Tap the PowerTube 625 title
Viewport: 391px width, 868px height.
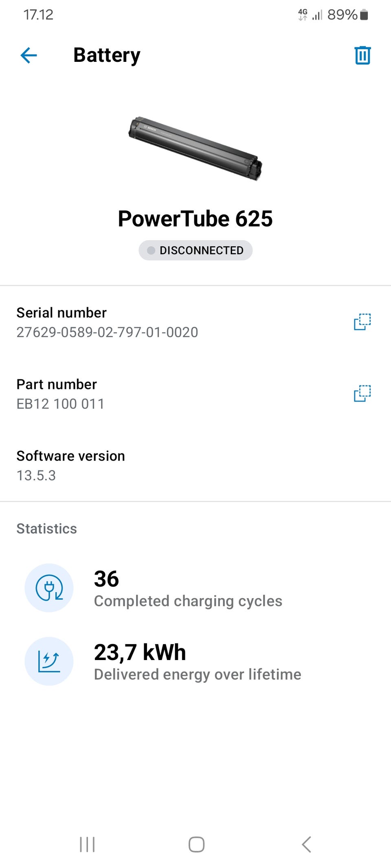pos(195,219)
